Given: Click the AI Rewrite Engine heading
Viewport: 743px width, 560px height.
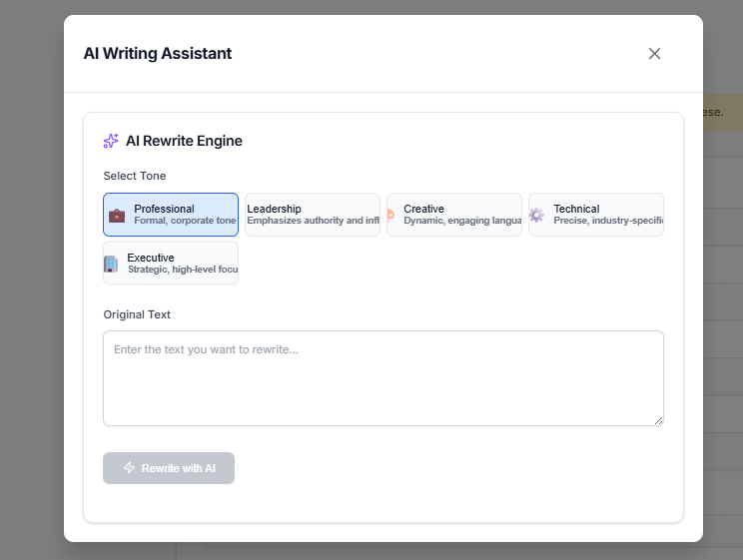Looking at the screenshot, I should click(x=184, y=141).
